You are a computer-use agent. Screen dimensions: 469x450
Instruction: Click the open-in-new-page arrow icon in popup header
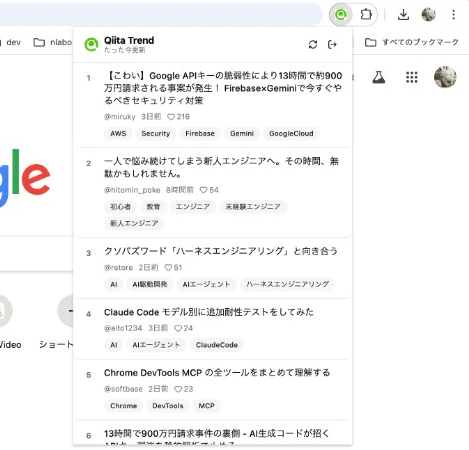[x=332, y=44]
